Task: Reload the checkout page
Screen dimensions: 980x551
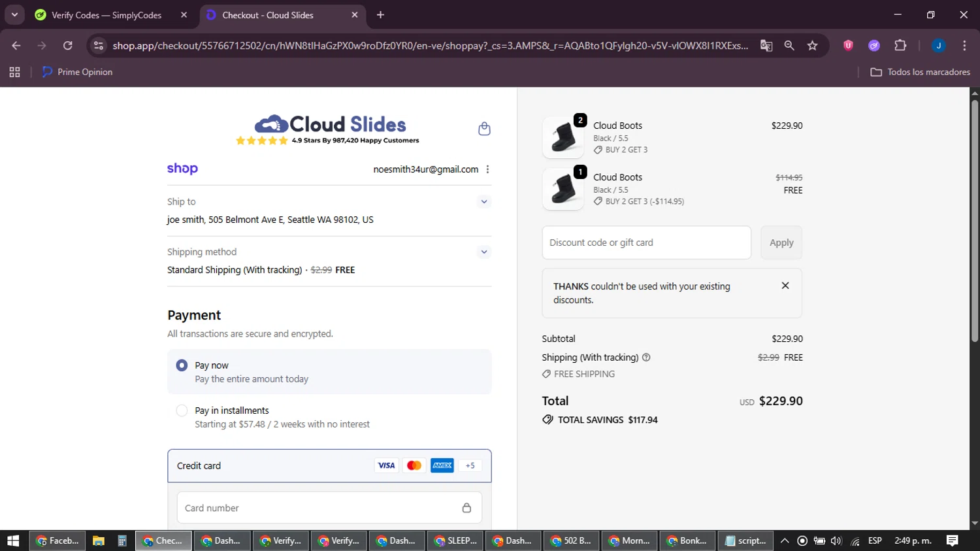Action: [x=68, y=45]
